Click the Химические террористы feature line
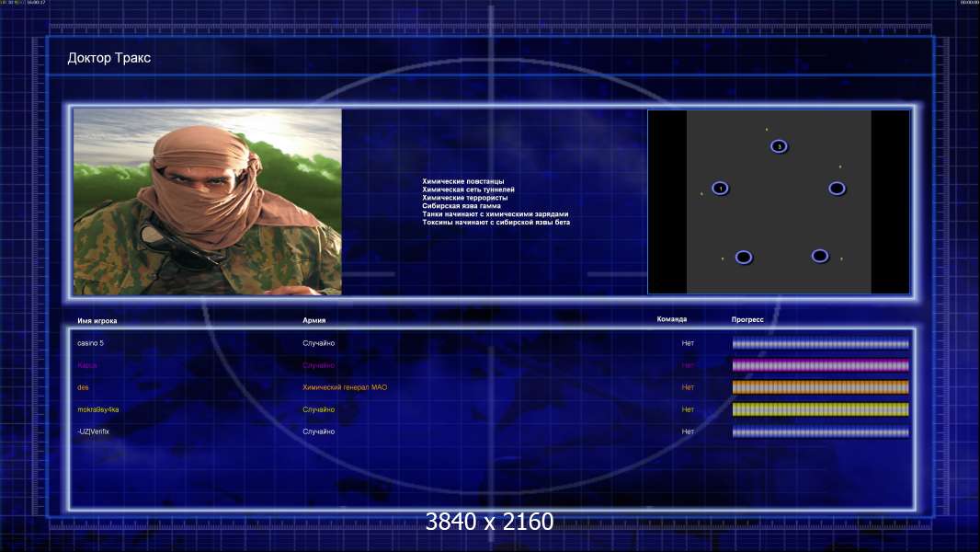The height and width of the screenshot is (552, 980). pyautogui.click(x=465, y=198)
